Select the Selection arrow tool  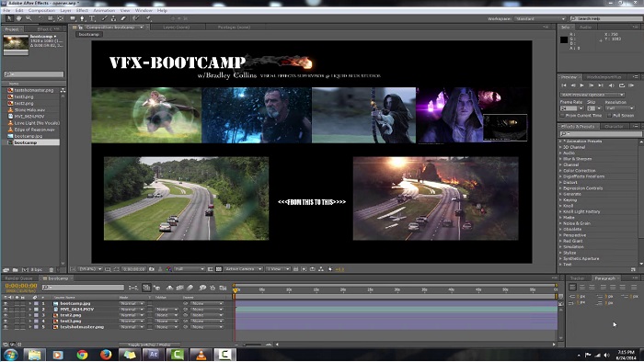(x=9, y=18)
